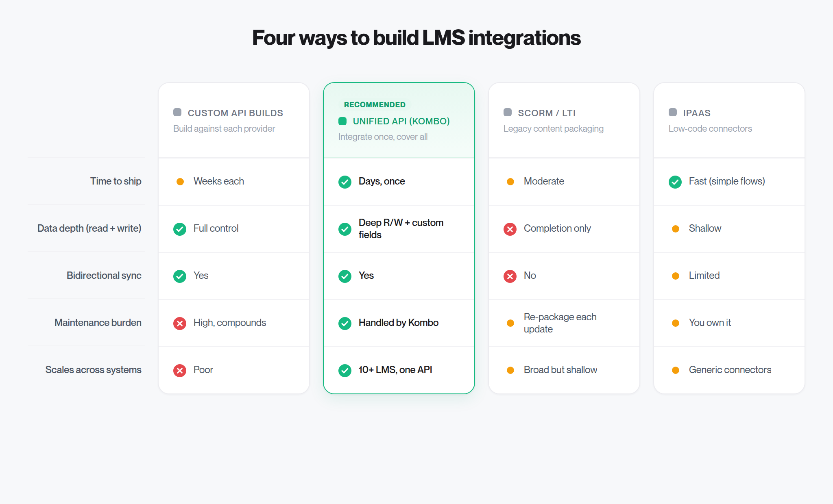Click orange dot next to Moderate
833x504 pixels.
pyautogui.click(x=510, y=182)
